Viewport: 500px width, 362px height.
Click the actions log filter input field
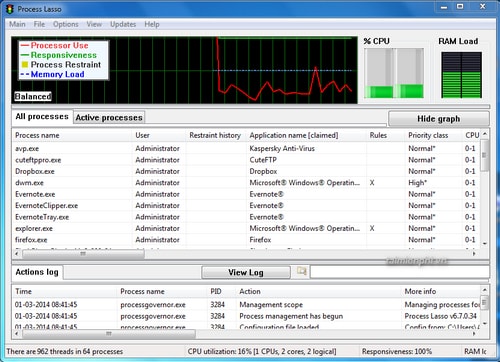tap(399, 272)
